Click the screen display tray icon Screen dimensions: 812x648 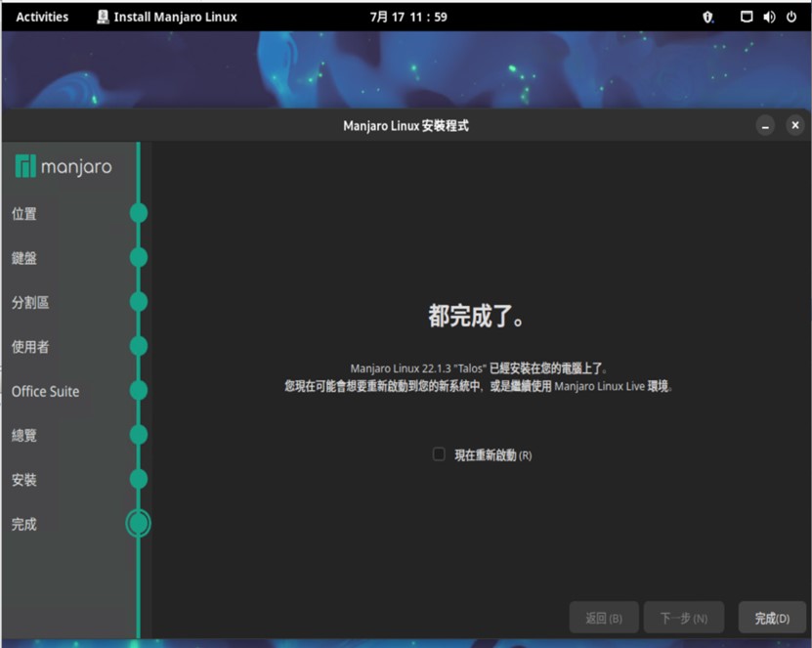click(x=747, y=17)
